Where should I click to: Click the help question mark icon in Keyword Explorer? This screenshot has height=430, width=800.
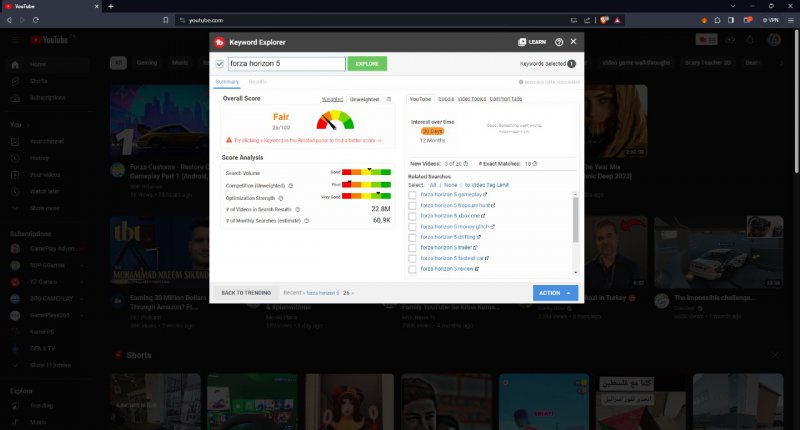pos(559,42)
